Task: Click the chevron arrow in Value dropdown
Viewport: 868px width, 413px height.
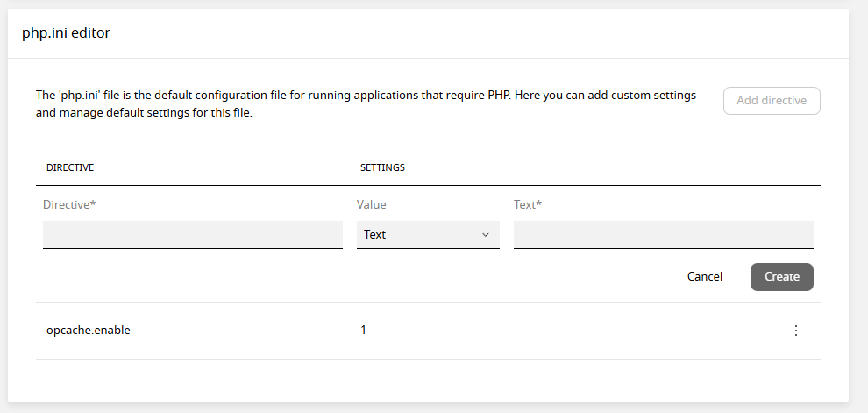Action: point(486,235)
